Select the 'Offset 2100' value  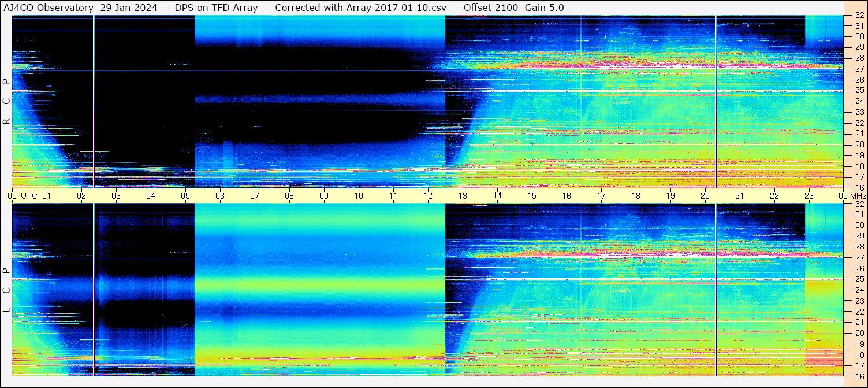pos(490,8)
